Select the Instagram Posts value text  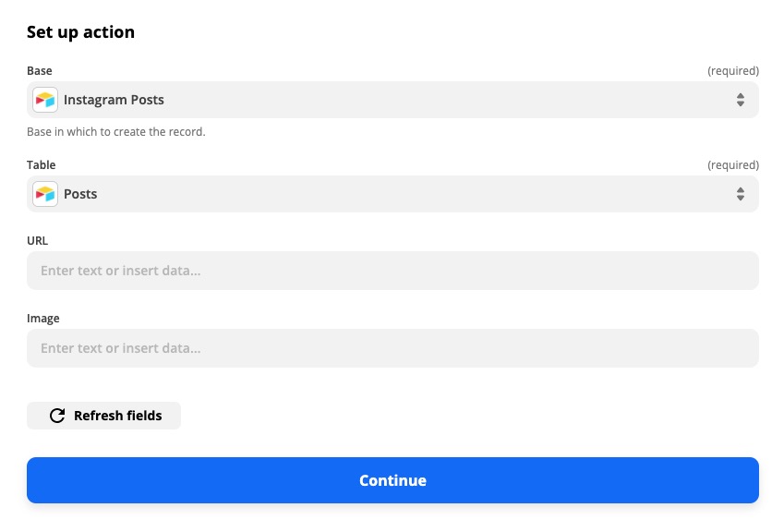[114, 100]
